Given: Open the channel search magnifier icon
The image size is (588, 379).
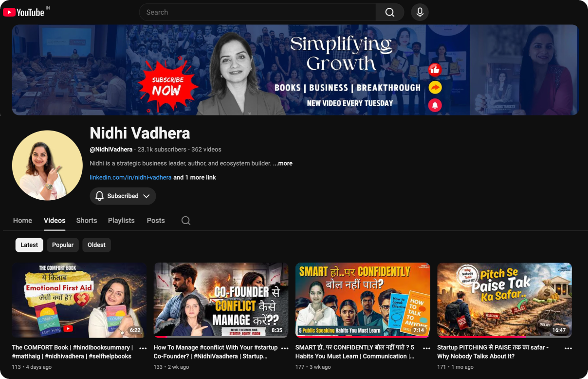Looking at the screenshot, I should point(186,221).
